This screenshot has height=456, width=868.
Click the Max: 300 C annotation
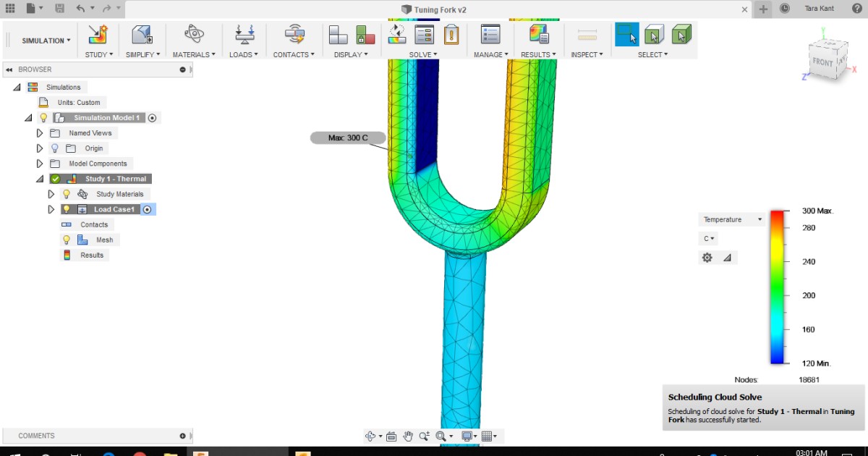[348, 137]
